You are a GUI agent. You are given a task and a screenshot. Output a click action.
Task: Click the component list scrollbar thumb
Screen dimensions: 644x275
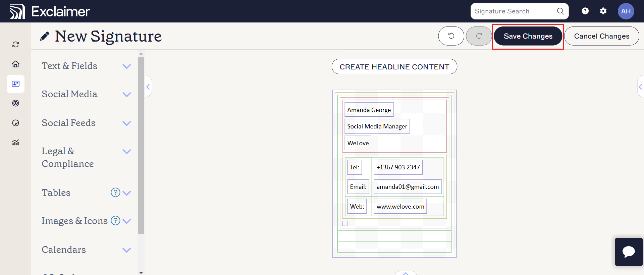[x=141, y=146]
